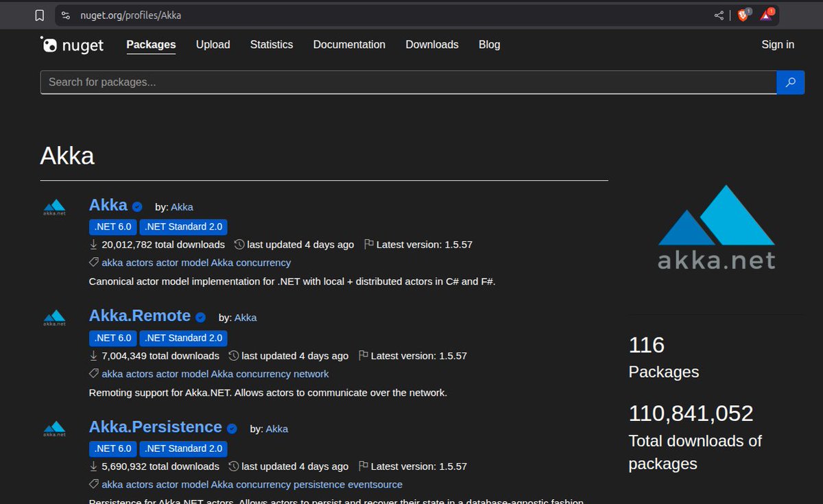Click the "Akka" profile page heading
The width and height of the screenshot is (823, 504).
(67, 156)
